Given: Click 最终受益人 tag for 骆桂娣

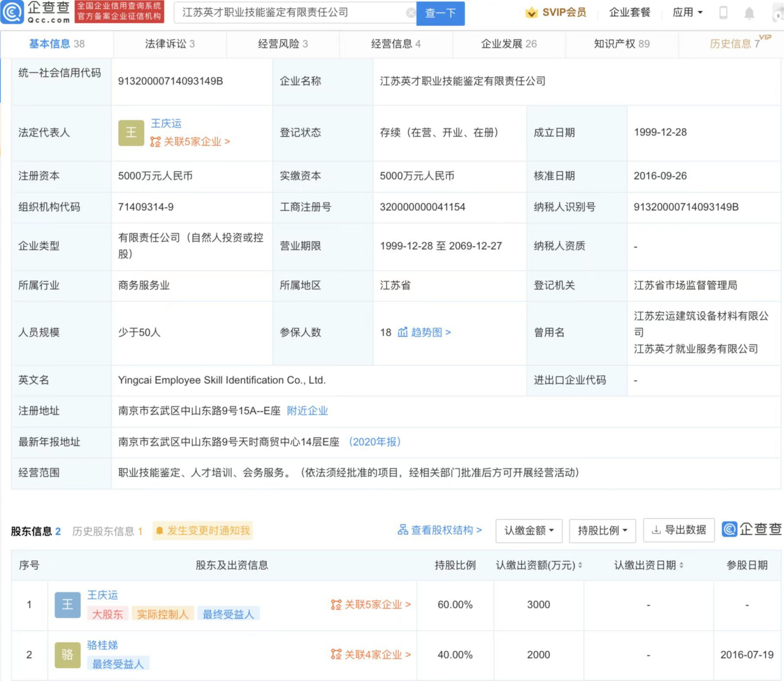Looking at the screenshot, I should (x=118, y=664).
